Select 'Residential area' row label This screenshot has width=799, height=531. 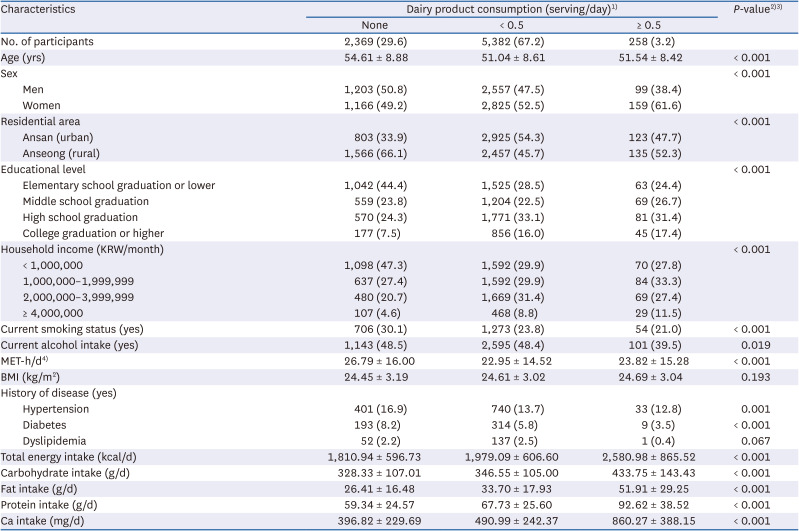(40, 121)
